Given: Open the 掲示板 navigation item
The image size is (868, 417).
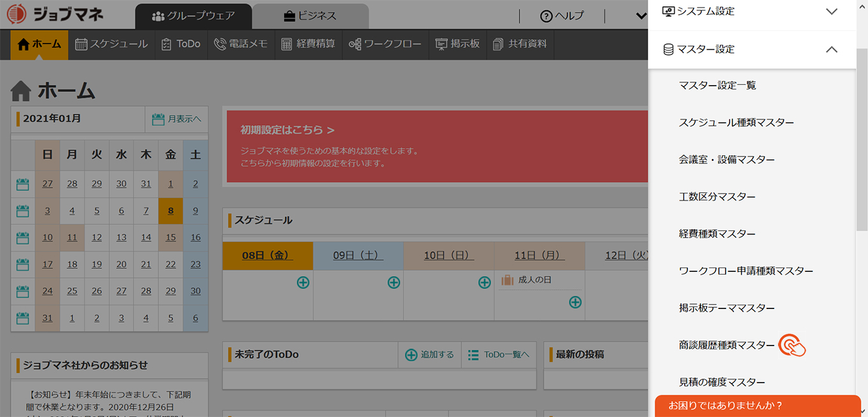Looking at the screenshot, I should tap(457, 44).
